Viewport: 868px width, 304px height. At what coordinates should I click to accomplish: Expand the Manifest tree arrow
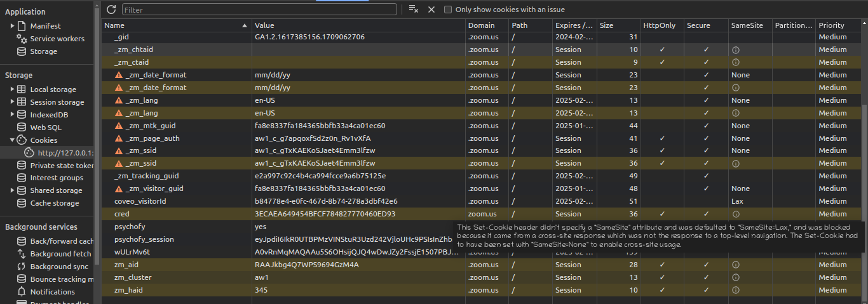(x=12, y=26)
